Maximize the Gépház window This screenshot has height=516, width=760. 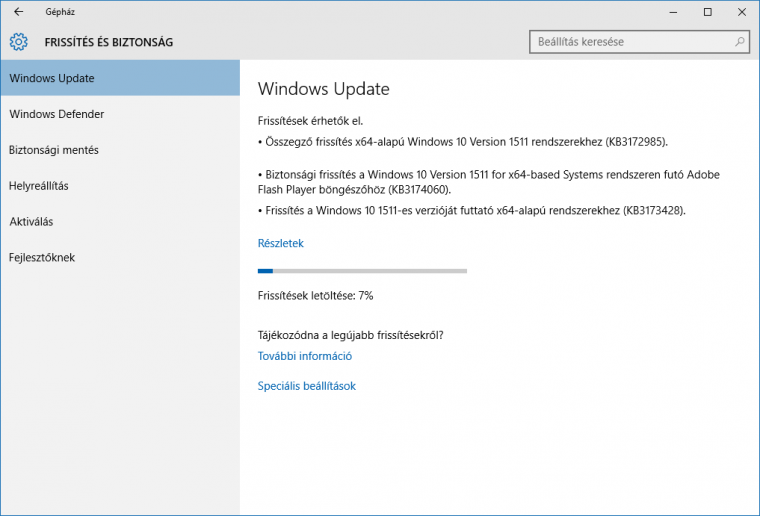coord(708,12)
